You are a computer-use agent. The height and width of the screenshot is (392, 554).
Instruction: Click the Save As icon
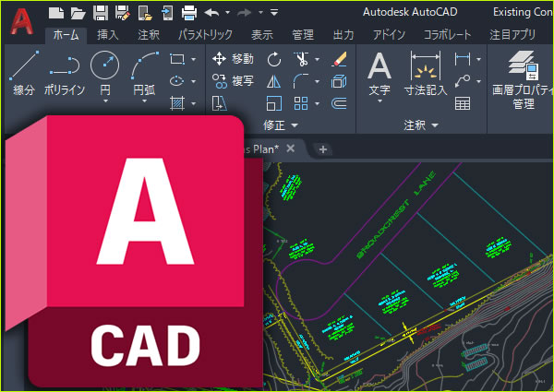point(123,13)
